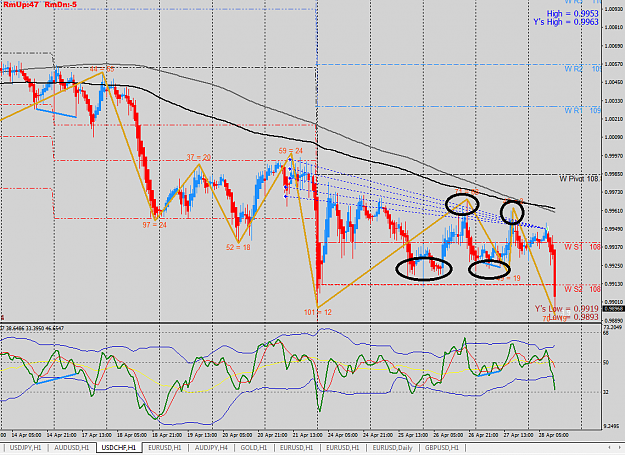Click the '37 = 20' swing label
The height and width of the screenshot is (455, 625).
click(x=199, y=158)
